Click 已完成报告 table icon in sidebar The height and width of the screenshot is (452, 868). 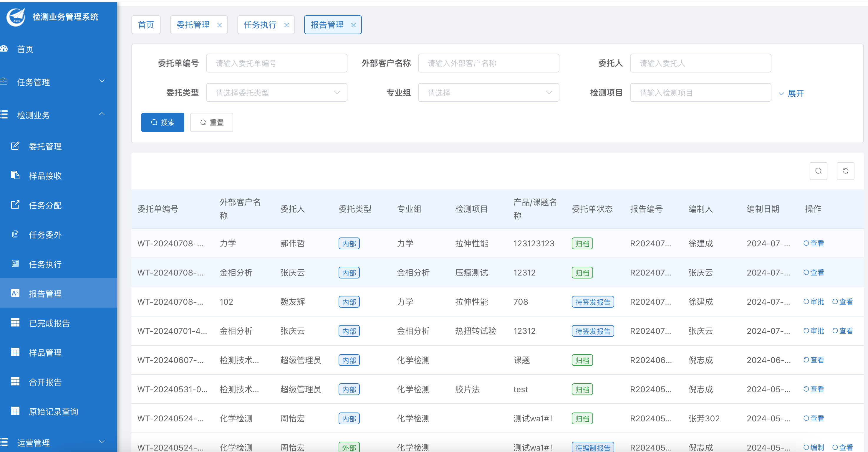[15, 322]
